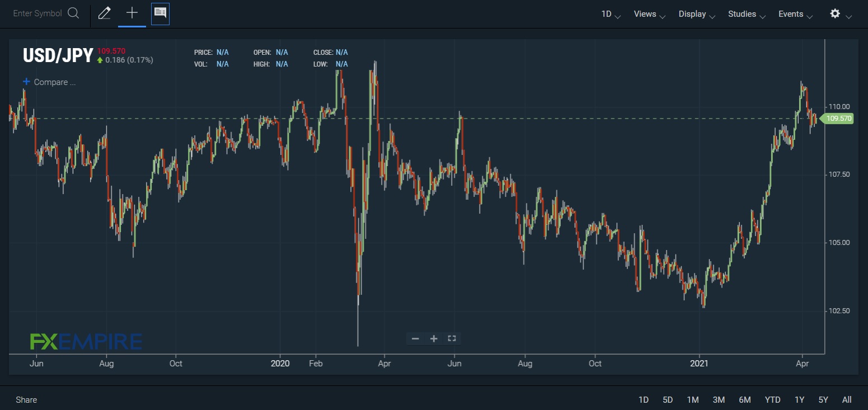
Task: Select the pencil drawing tool
Action: point(104,13)
